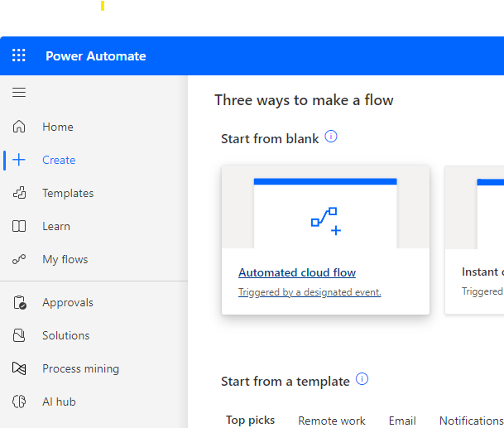Click the Home house icon

point(19,127)
